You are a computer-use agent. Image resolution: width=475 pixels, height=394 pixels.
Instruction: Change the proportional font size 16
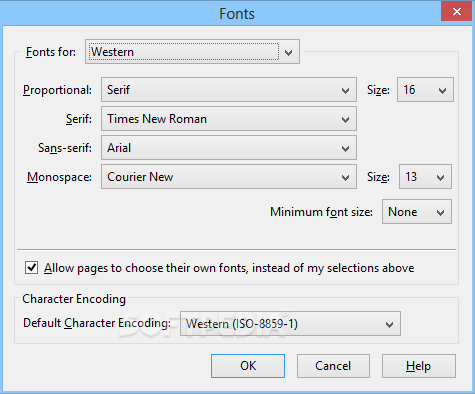[x=425, y=90]
